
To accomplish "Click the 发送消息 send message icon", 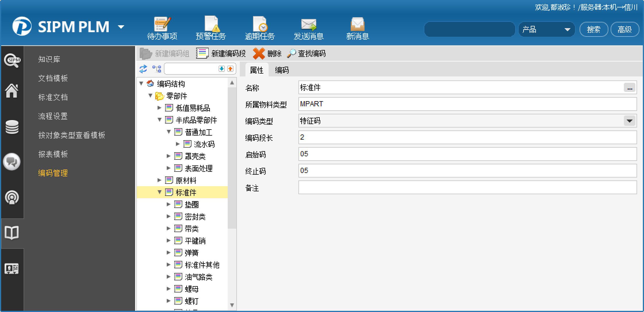I will (x=308, y=25).
